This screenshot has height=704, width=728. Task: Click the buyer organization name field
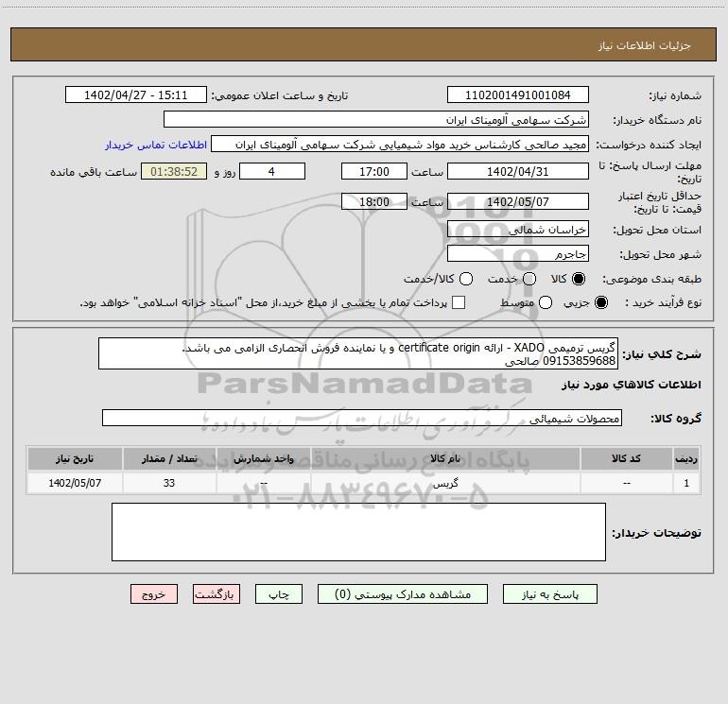tap(376, 119)
